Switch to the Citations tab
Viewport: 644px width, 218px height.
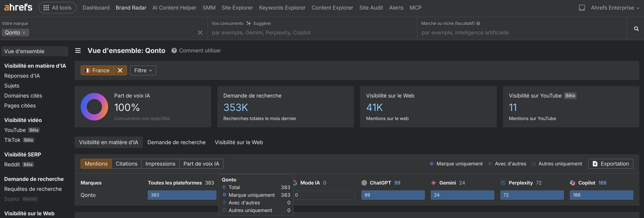126,164
